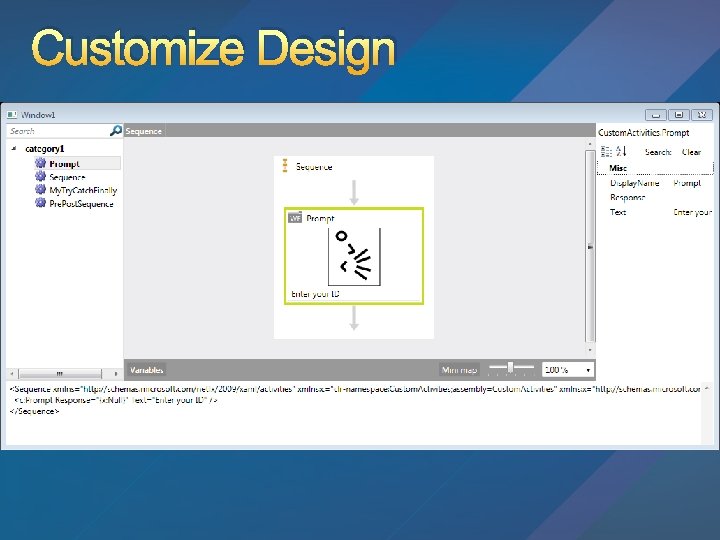Click the CustomActivities.Prompt header
The image size is (720, 540).
(644, 133)
